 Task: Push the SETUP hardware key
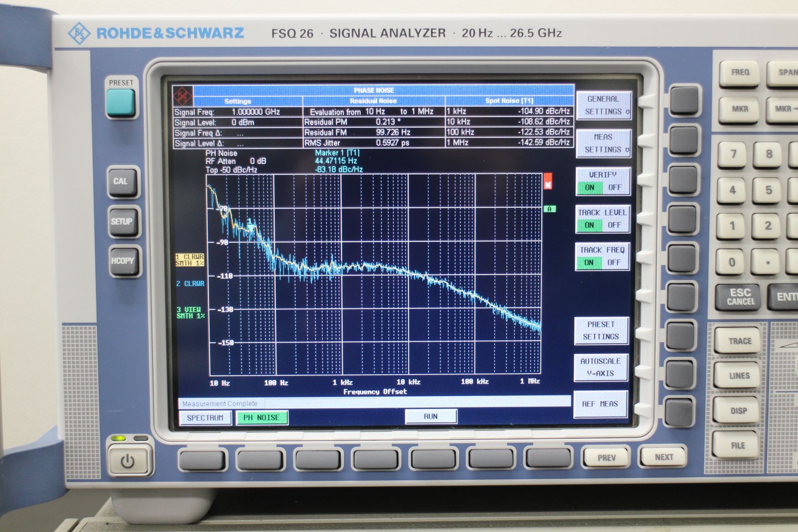pyautogui.click(x=122, y=222)
